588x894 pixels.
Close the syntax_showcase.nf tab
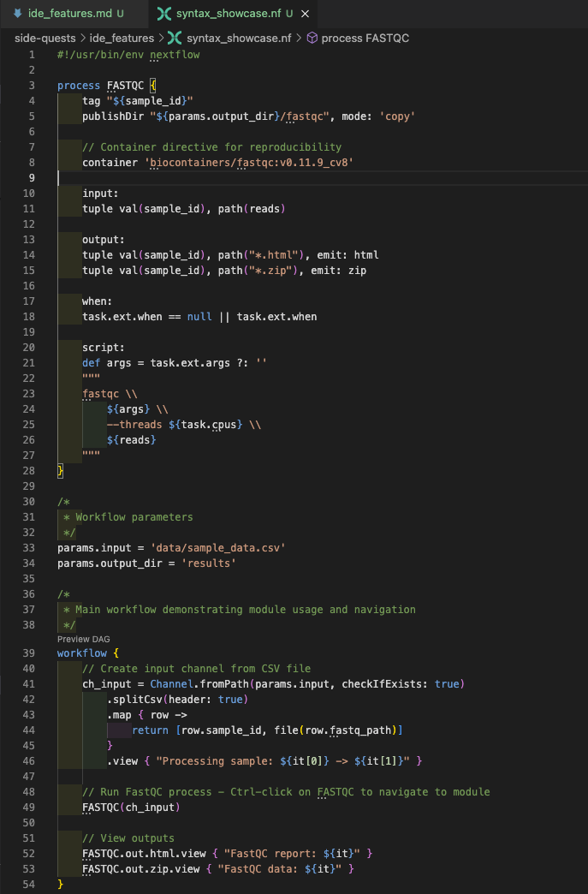[306, 13]
